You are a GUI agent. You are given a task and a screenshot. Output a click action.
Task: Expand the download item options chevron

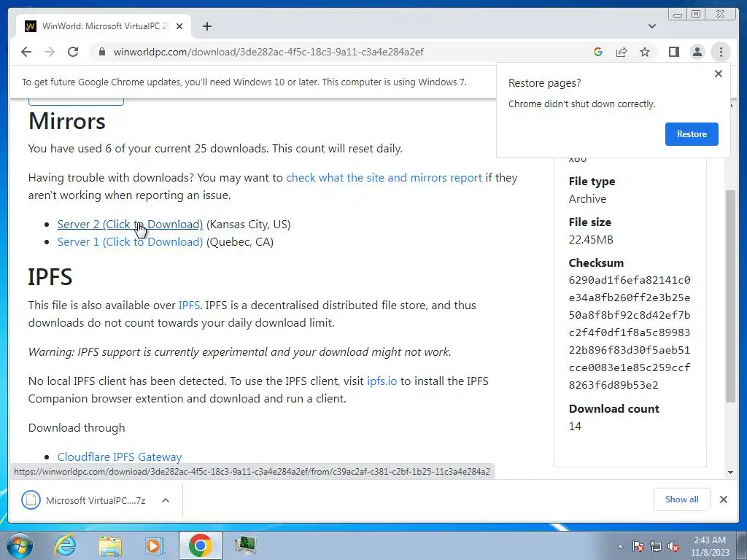[x=166, y=500]
